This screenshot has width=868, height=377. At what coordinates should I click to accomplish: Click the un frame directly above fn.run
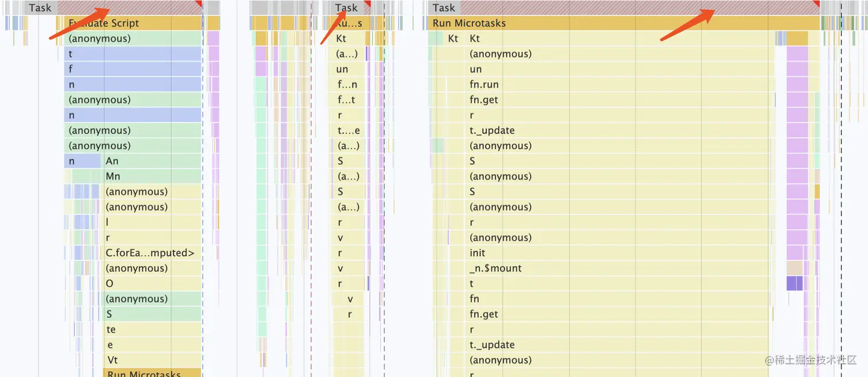(620, 69)
